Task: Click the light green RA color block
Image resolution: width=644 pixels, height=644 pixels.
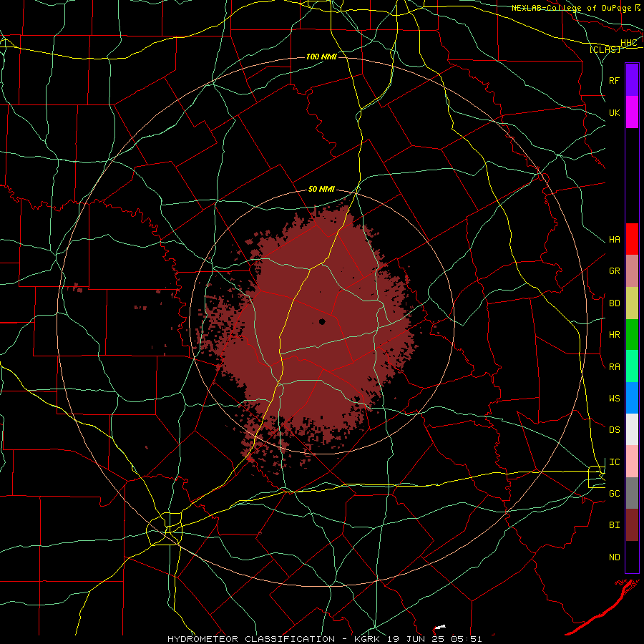Action: click(632, 366)
